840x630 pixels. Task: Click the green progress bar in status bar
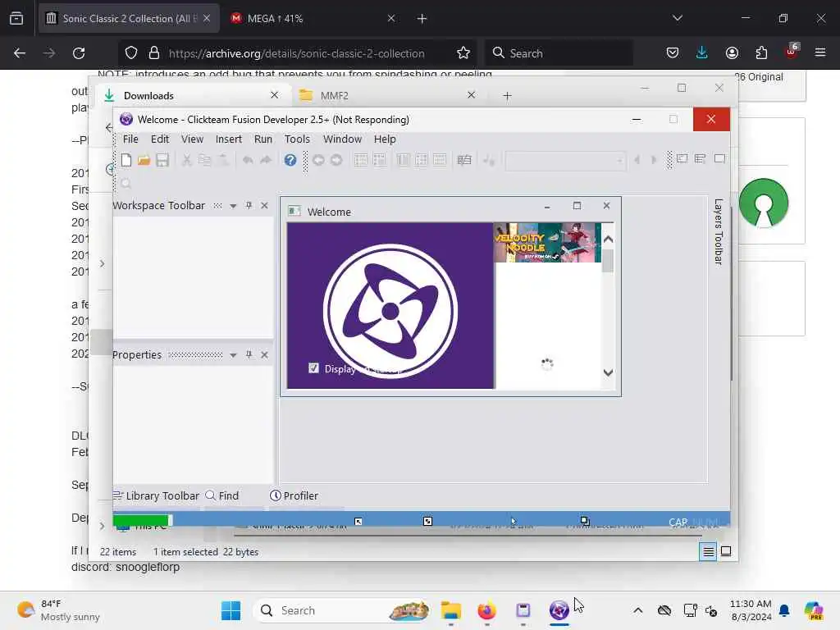tap(143, 520)
